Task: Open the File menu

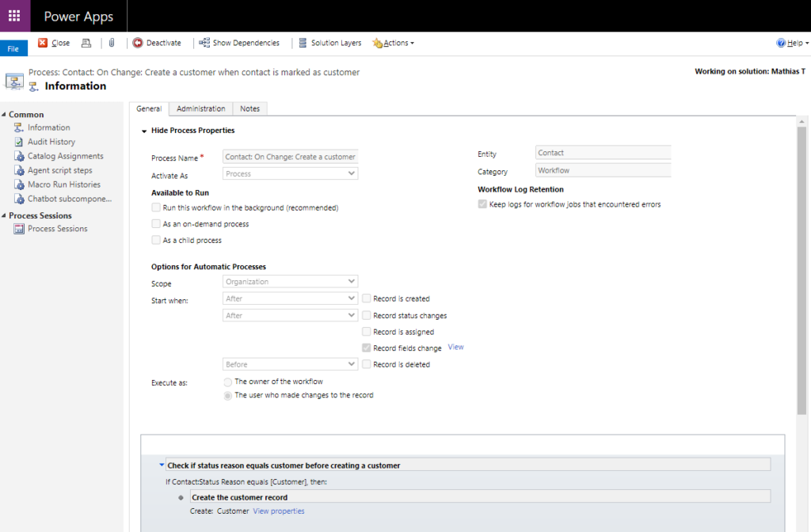Action: click(13, 48)
